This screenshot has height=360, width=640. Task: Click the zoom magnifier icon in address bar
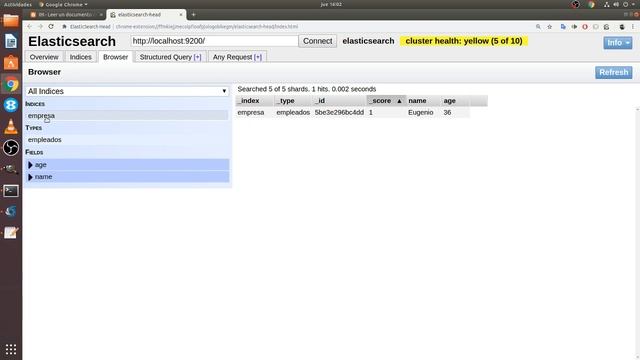click(x=538, y=27)
